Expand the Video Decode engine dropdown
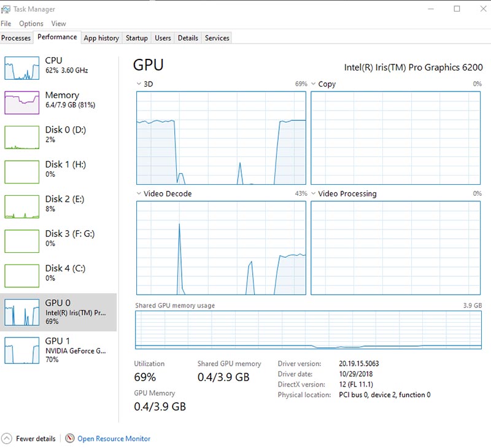Screen dimensions: 491x448 139,194
